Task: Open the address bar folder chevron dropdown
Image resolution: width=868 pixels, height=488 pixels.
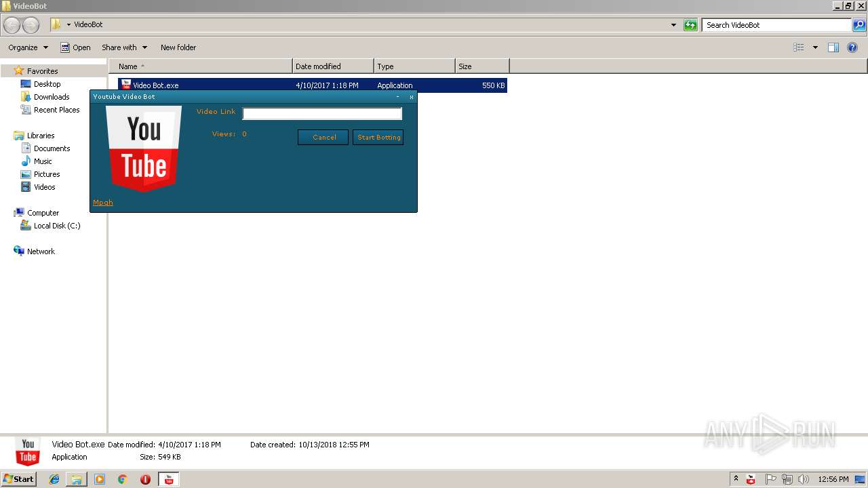Action: click(68, 25)
